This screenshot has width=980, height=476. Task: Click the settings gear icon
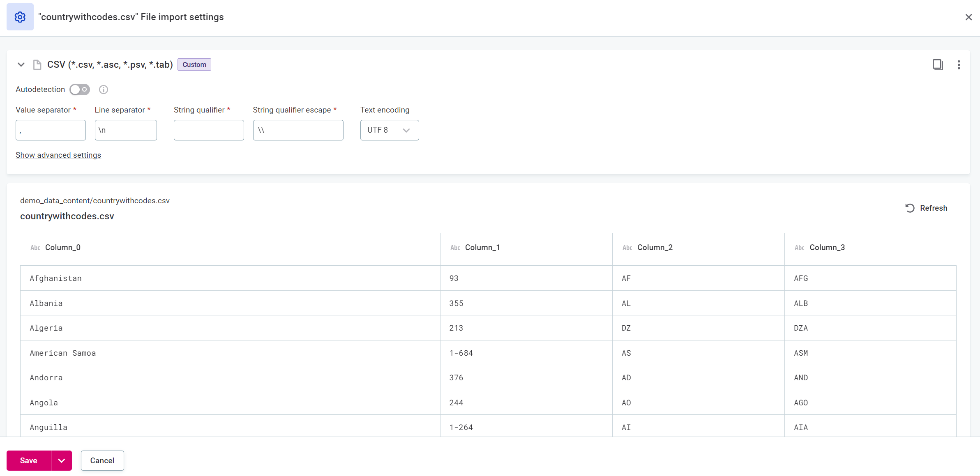tap(20, 17)
